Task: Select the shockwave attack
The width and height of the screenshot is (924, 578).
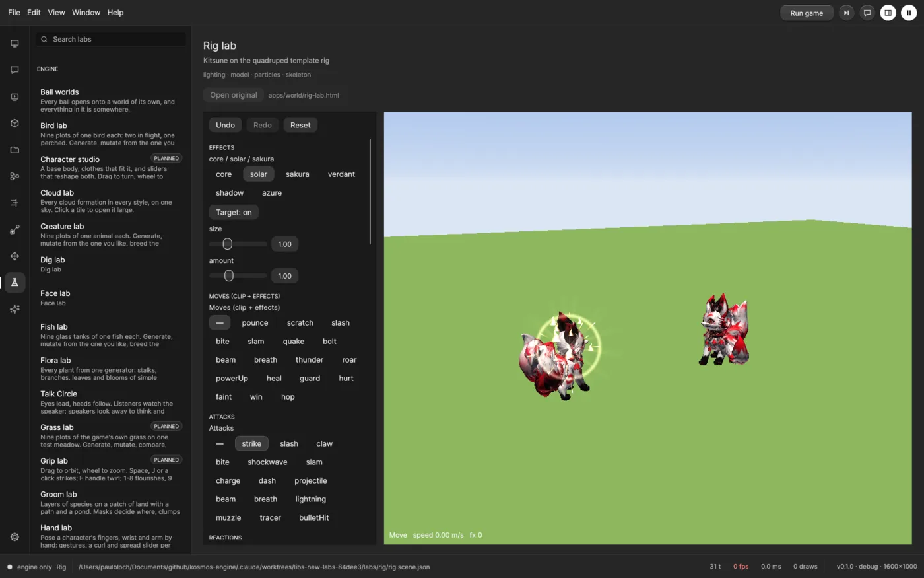Action: pyautogui.click(x=267, y=462)
